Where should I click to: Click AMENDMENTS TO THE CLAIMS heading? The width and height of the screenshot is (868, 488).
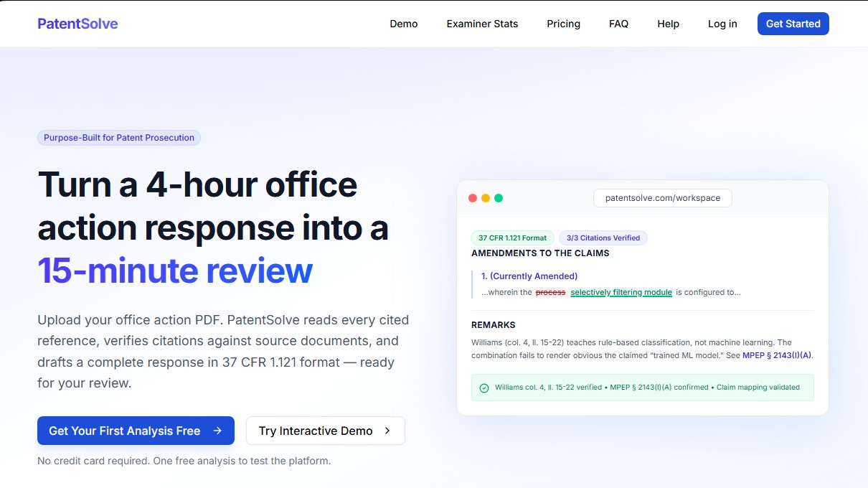coord(540,253)
